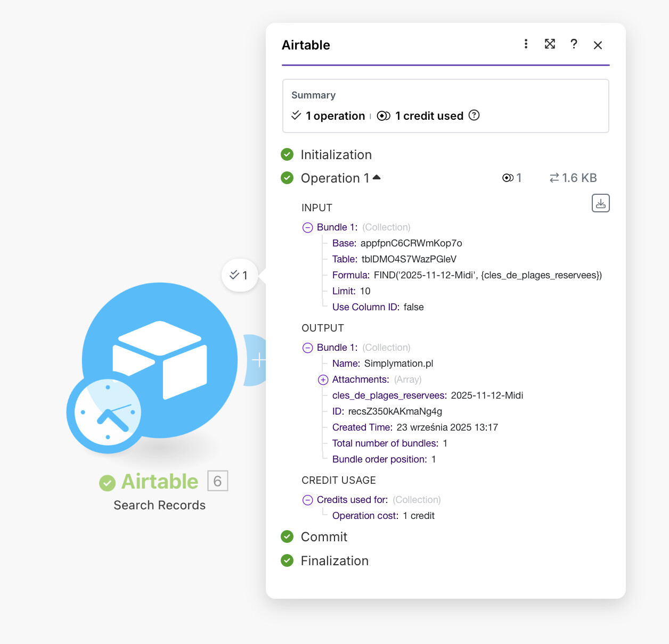
Task: Open the operations bubble showing 1
Action: pos(240,275)
